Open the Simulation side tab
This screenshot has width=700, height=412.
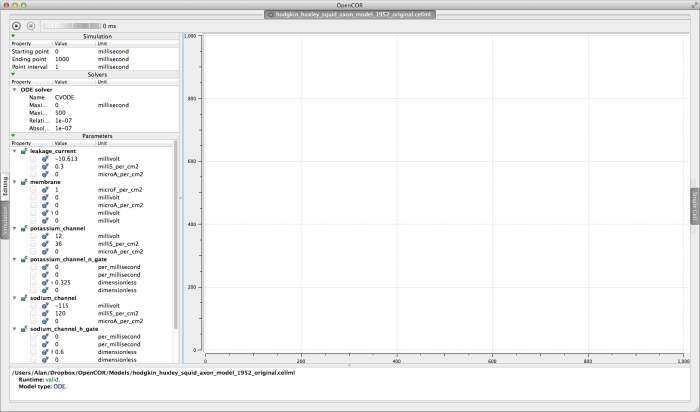click(4, 222)
